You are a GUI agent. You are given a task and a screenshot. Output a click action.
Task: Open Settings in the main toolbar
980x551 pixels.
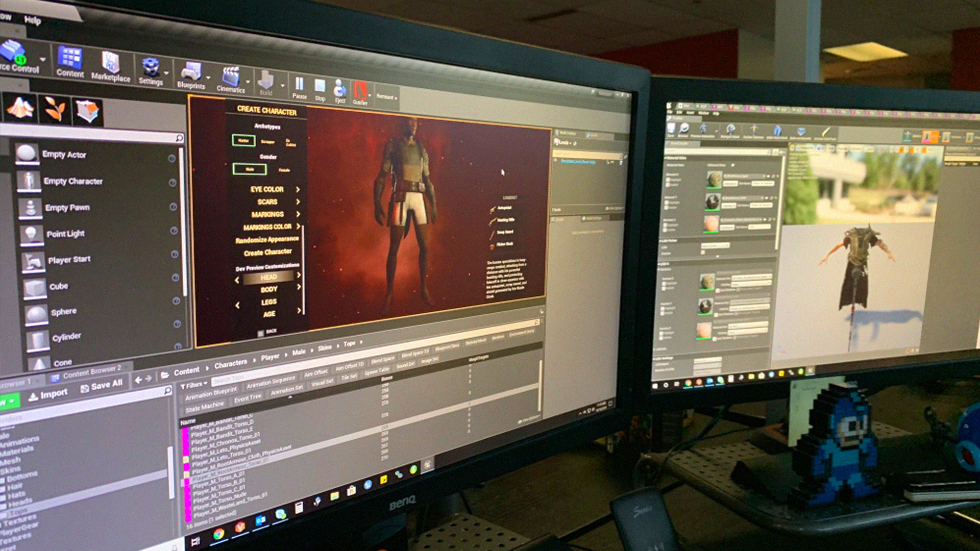[x=151, y=71]
